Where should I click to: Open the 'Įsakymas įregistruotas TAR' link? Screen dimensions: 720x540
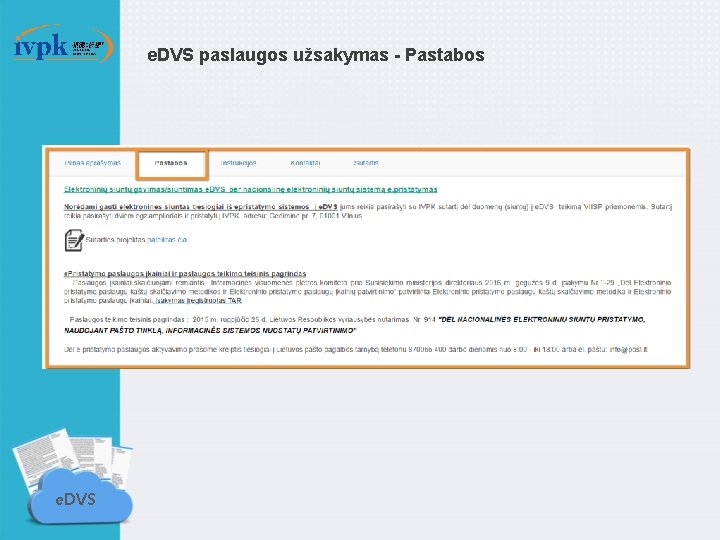pos(198,301)
